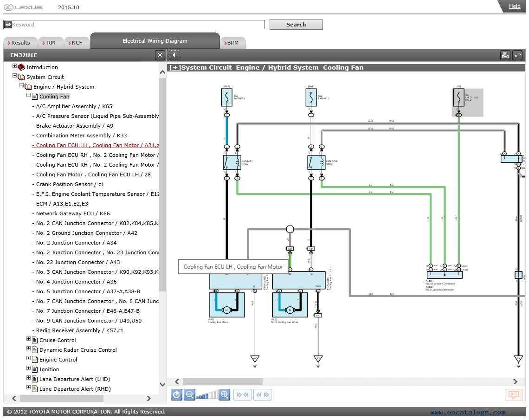Select the Cooling Fan tree item

54,97
